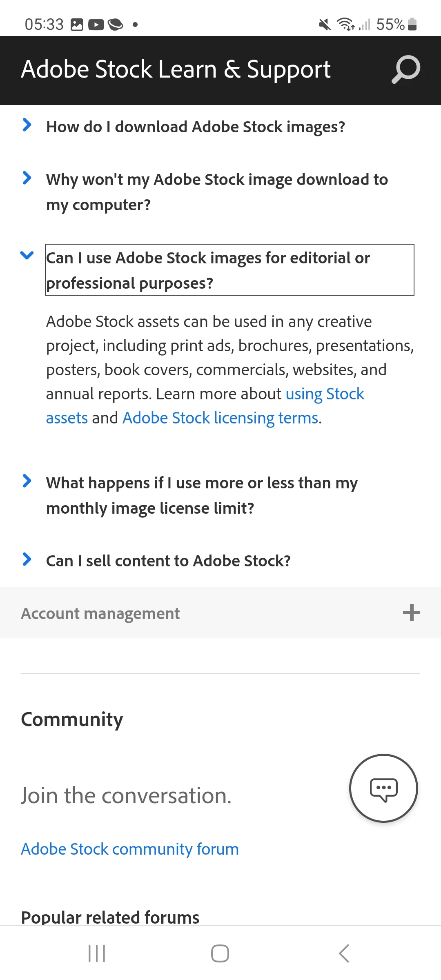Open the Adobe Stock licensing terms link
The width and height of the screenshot is (441, 980).
click(x=220, y=418)
